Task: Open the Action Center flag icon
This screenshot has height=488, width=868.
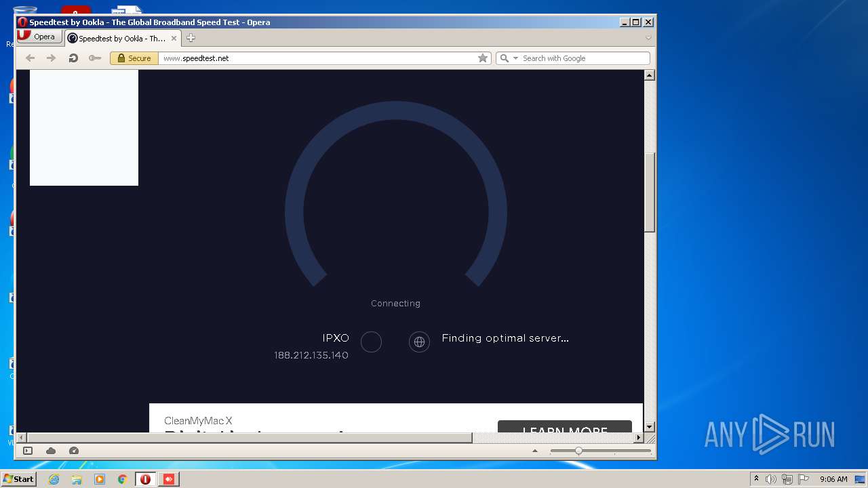Action: pos(804,479)
